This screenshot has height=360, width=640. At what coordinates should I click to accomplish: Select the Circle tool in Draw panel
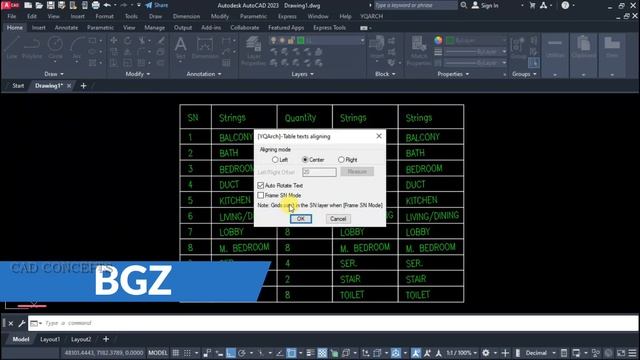(x=55, y=48)
